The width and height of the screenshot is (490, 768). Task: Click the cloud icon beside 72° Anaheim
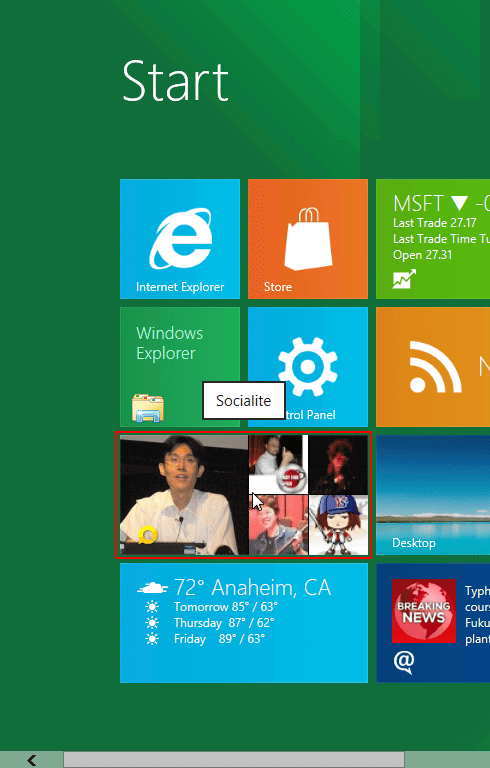pyautogui.click(x=152, y=588)
